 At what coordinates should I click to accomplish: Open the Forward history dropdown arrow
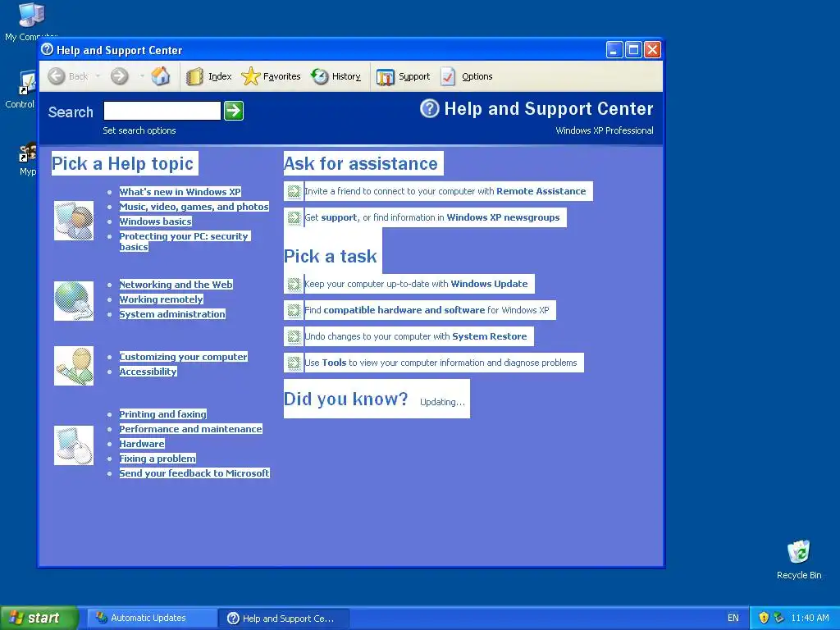click(x=142, y=76)
